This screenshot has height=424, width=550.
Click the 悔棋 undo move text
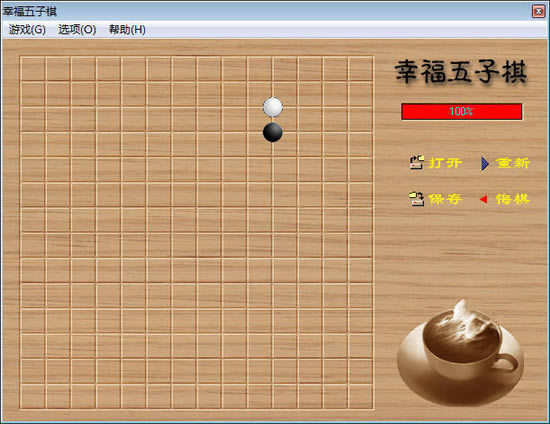pos(512,199)
